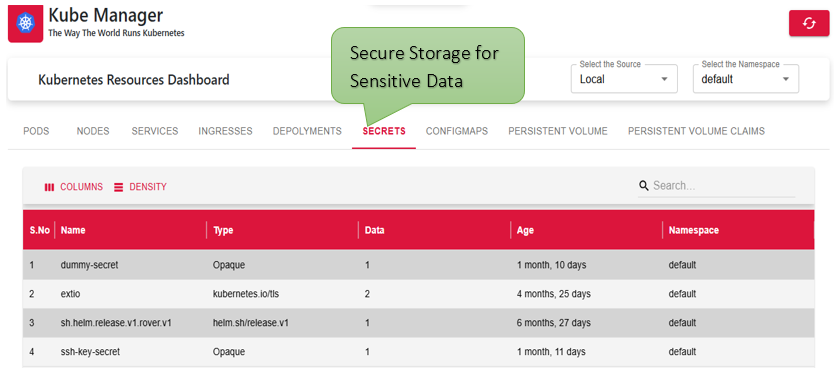The width and height of the screenshot is (834, 368).
Task: Select the ssh-key-secret row
Action: 418,352
